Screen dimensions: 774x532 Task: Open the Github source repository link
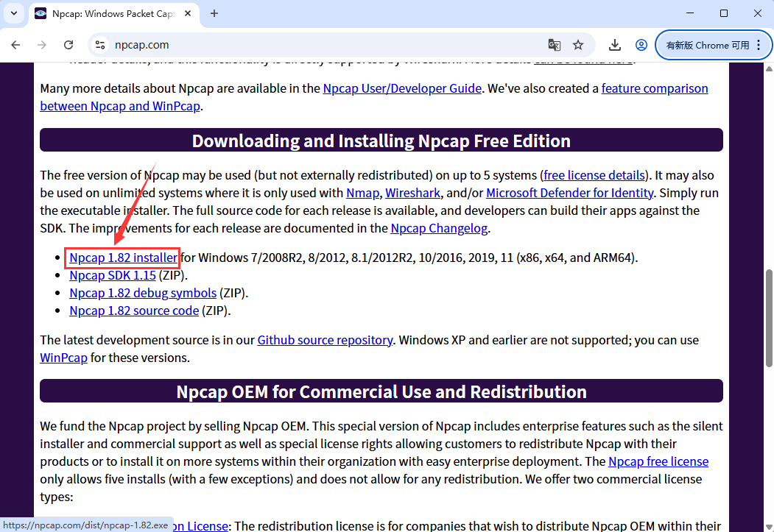[325, 340]
